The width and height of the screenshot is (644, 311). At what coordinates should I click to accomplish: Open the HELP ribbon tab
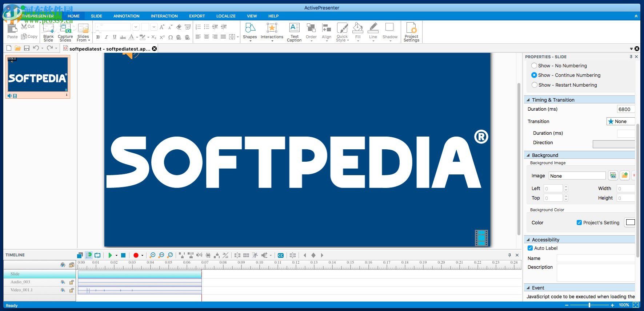pos(273,16)
